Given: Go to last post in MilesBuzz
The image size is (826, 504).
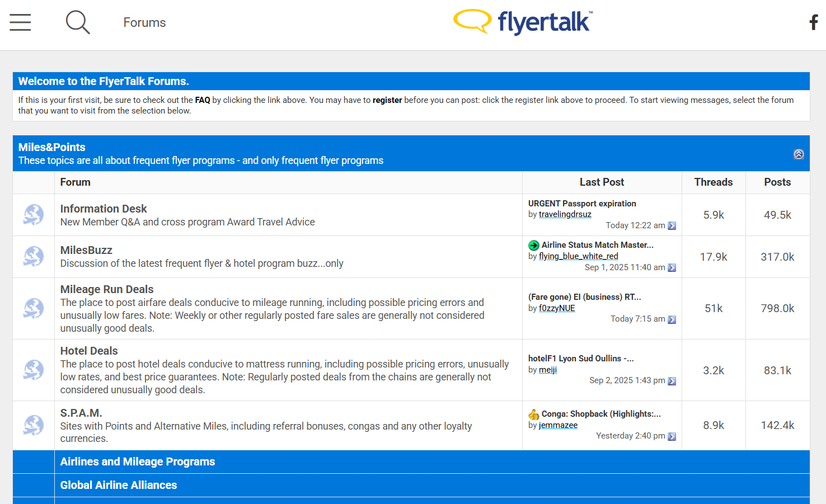Looking at the screenshot, I should 672,268.
